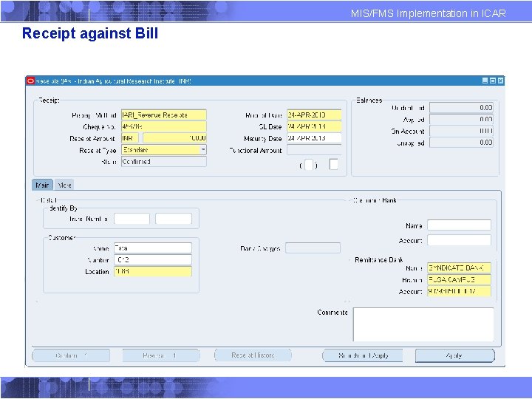Open the Receipt Type dropdown showing Standard
The image size is (532, 399).
(x=203, y=149)
